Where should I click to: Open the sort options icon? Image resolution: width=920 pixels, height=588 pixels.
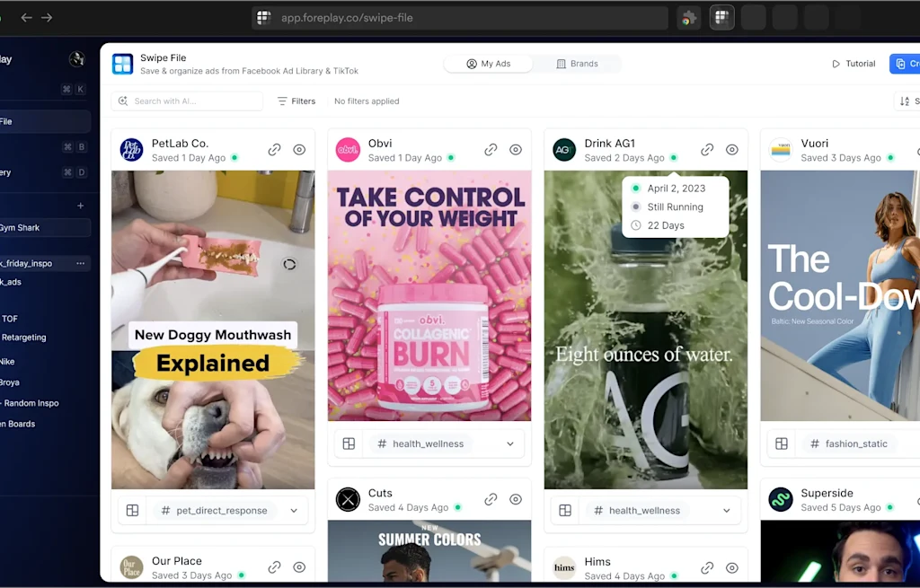click(906, 101)
